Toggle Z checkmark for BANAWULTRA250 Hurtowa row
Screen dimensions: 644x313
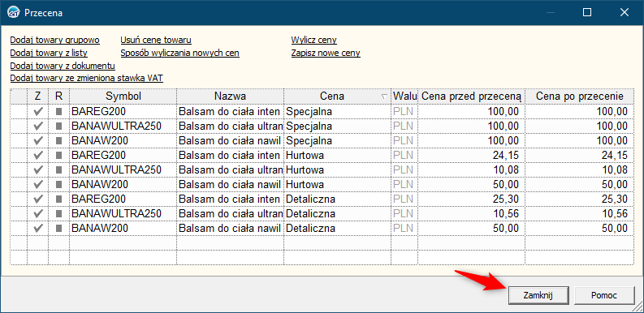38,169
